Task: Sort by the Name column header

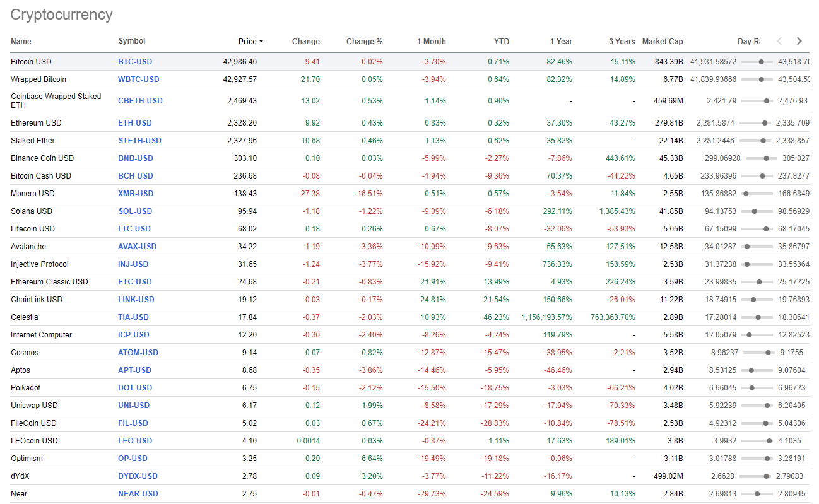Action: coord(21,42)
